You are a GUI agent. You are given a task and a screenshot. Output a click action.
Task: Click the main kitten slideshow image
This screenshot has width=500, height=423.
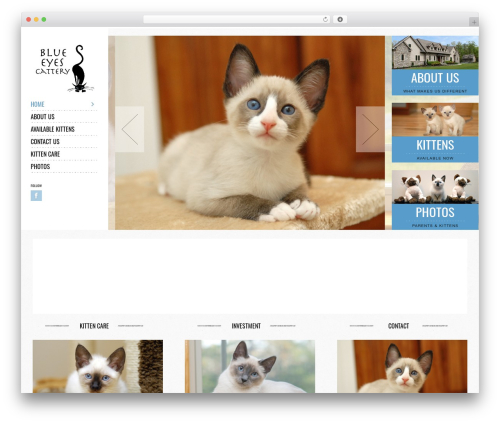click(x=250, y=133)
